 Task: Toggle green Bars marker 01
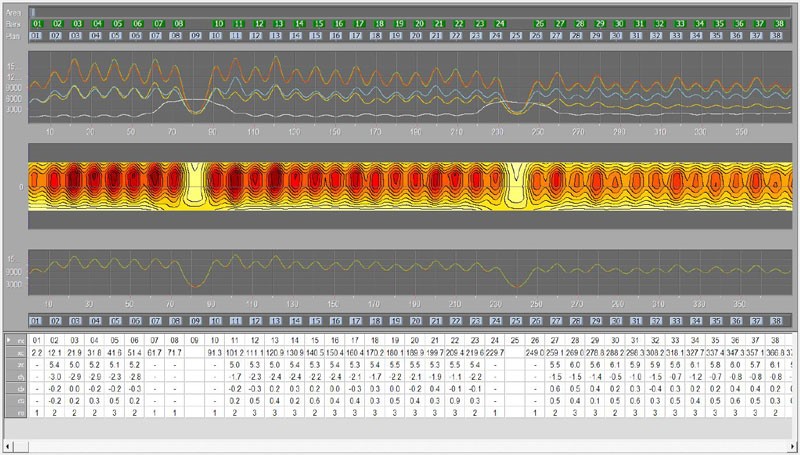point(37,23)
